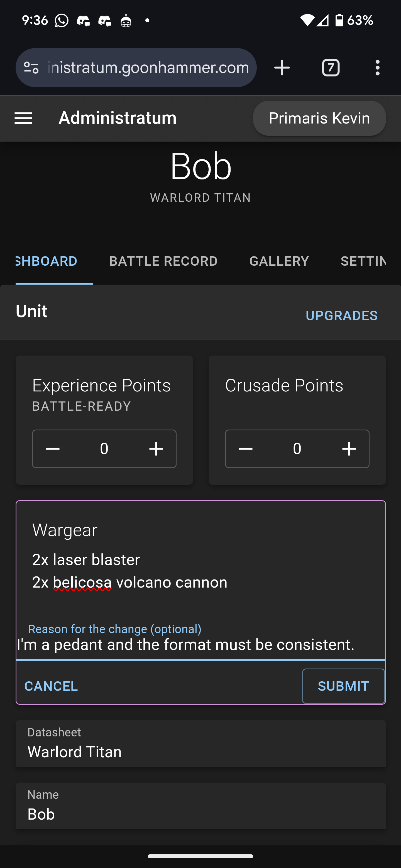Open the hamburger navigation menu
This screenshot has width=401, height=868.
coord(23,118)
